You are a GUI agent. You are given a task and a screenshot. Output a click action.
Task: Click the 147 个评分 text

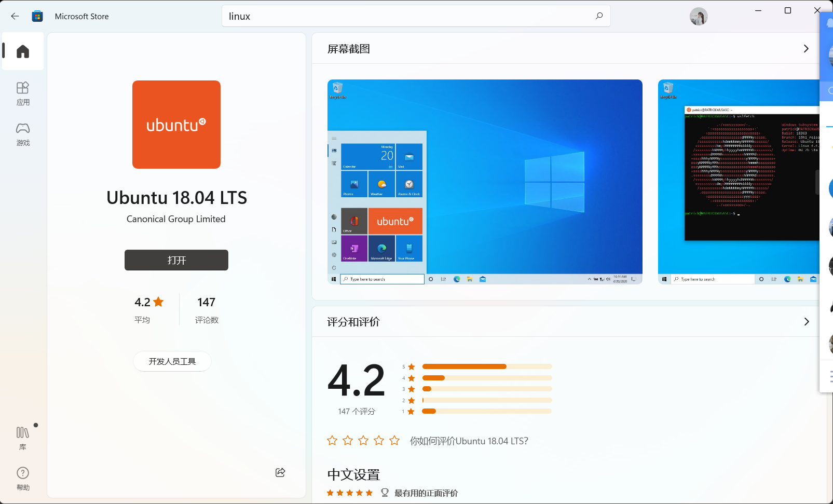pos(357,411)
